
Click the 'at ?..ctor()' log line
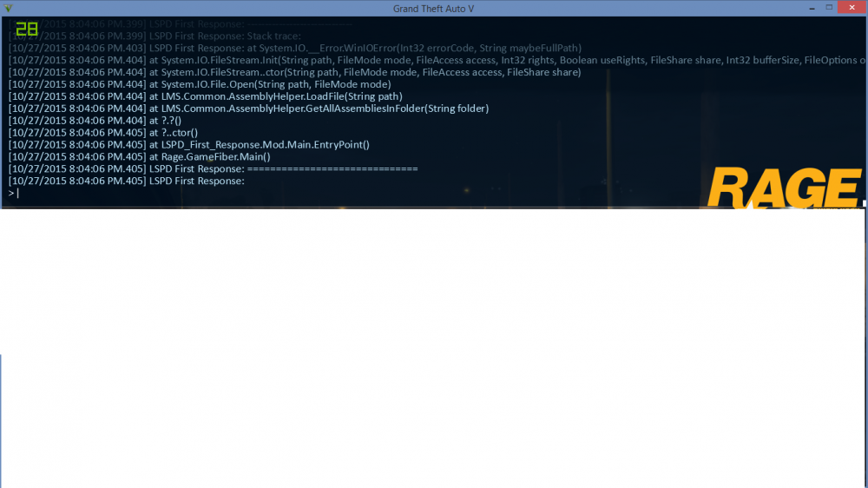pos(103,133)
